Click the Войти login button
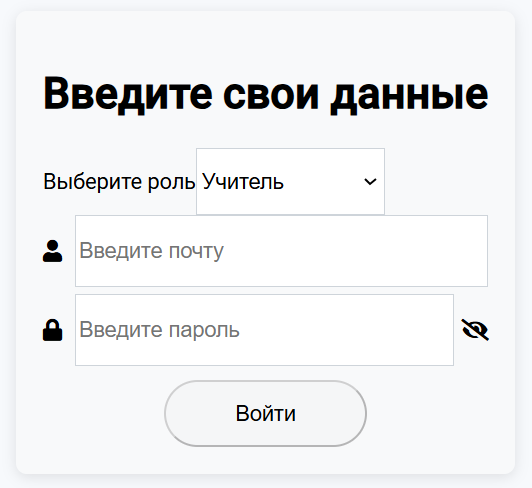 (266, 413)
